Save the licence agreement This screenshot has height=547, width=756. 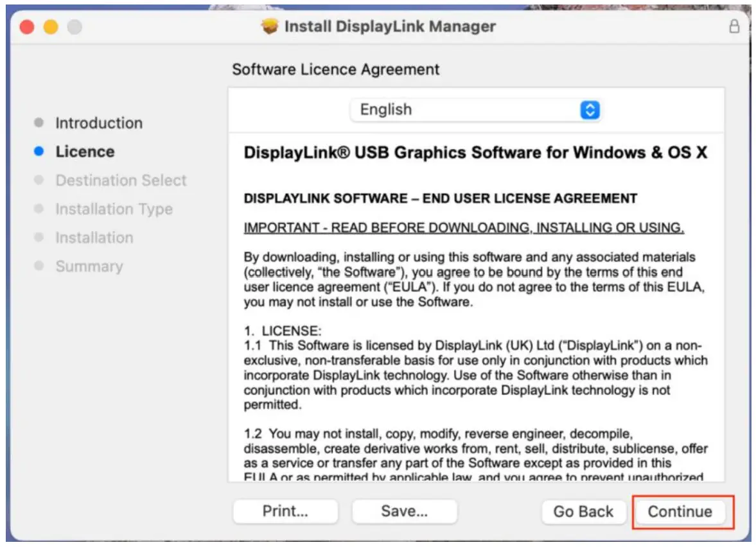pyautogui.click(x=404, y=511)
